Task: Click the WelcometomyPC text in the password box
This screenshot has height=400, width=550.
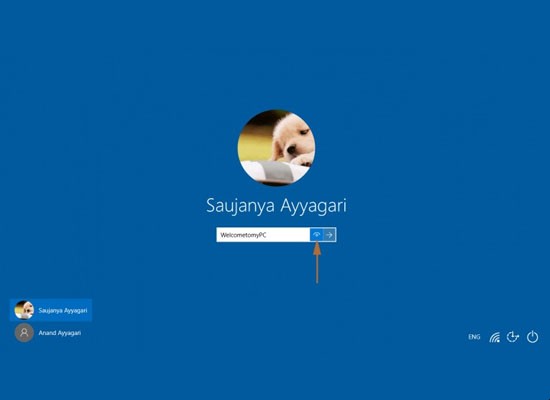Action: pos(243,235)
